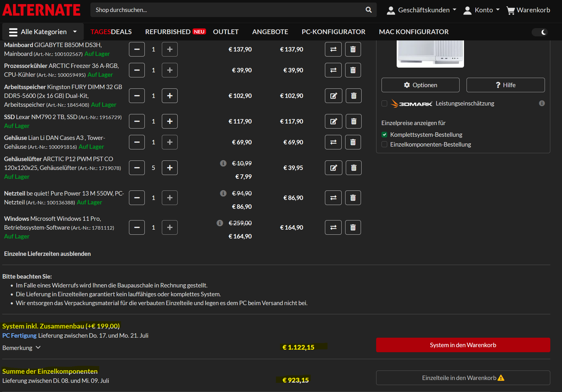Screen dimensions: 562x392
Task: Edit the Lexar NM790 SSD entry
Action: point(333,121)
